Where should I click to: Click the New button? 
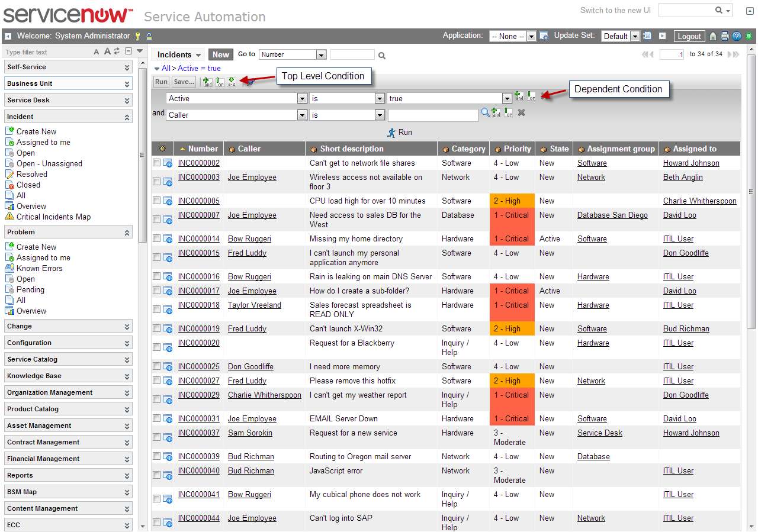pos(221,54)
